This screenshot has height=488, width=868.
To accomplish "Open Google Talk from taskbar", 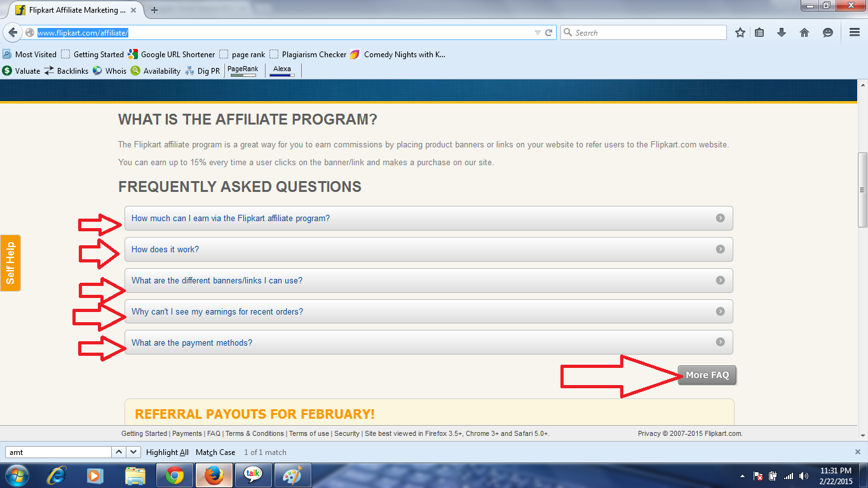I will coord(254,475).
